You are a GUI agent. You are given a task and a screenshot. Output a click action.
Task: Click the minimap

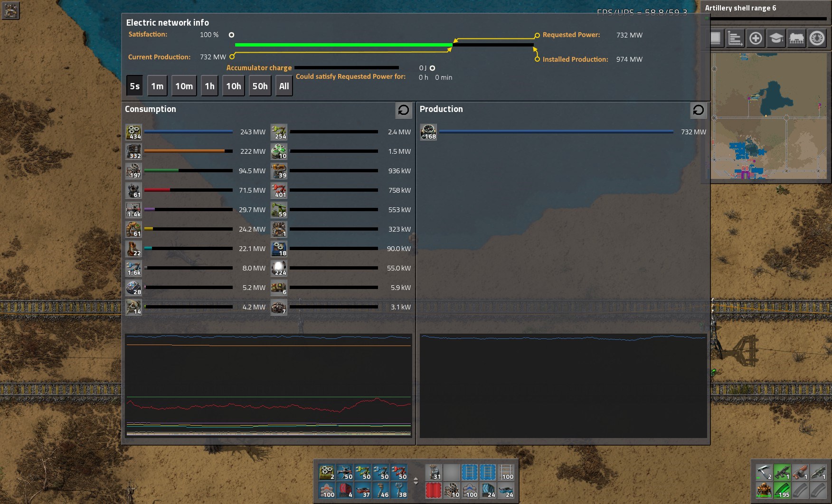click(769, 115)
